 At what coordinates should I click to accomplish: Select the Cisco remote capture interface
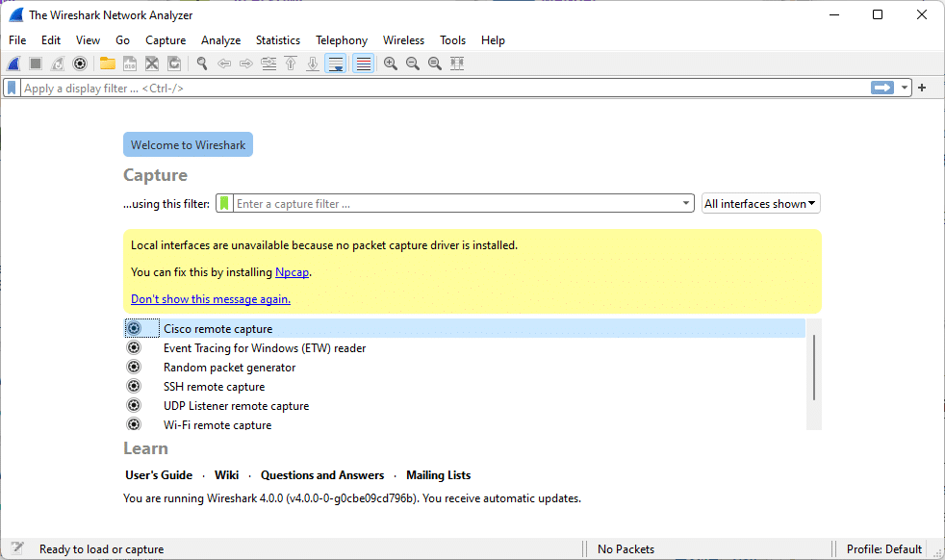(x=217, y=328)
